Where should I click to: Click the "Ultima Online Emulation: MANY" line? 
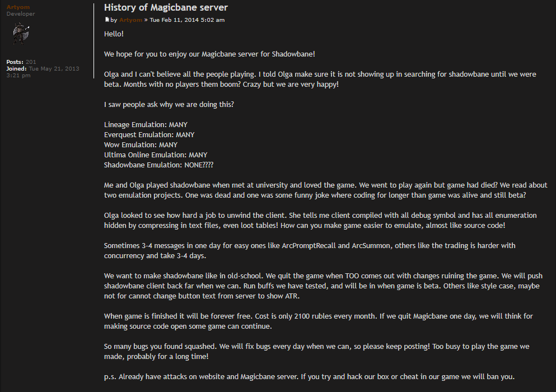[x=156, y=155]
